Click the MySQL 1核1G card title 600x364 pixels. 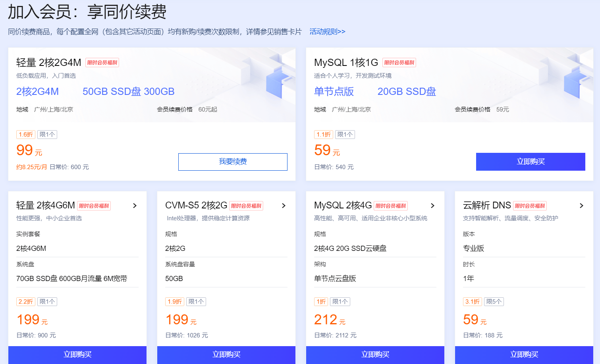pos(346,63)
